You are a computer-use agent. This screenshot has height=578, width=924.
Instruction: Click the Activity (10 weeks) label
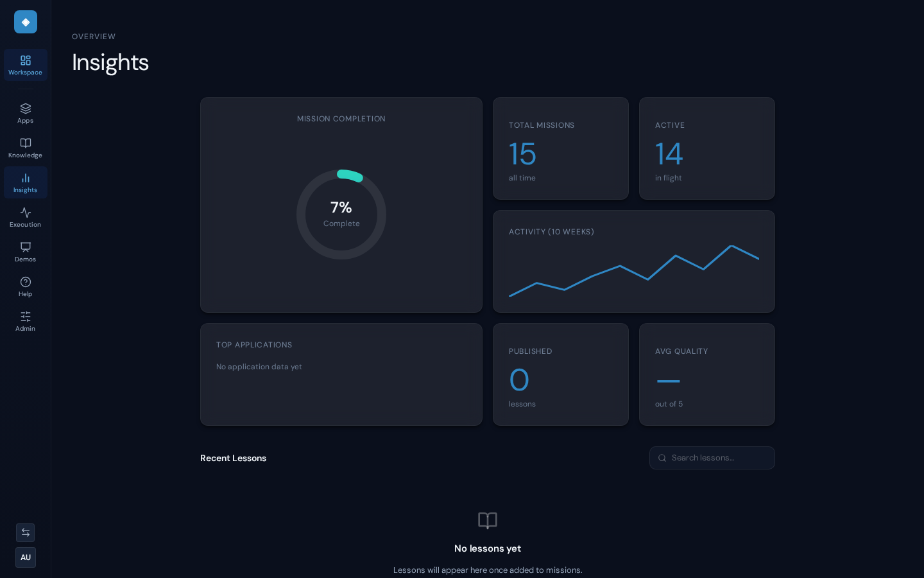[x=551, y=232]
